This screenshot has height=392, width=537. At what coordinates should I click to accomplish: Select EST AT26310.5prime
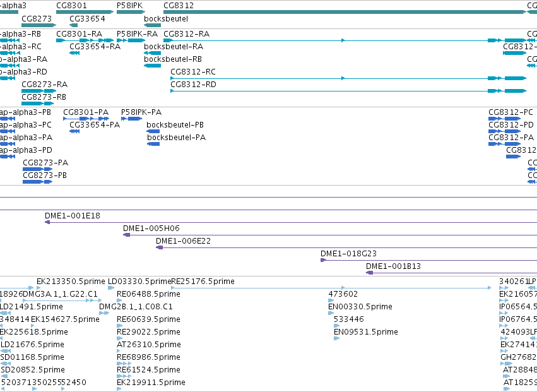(x=149, y=345)
